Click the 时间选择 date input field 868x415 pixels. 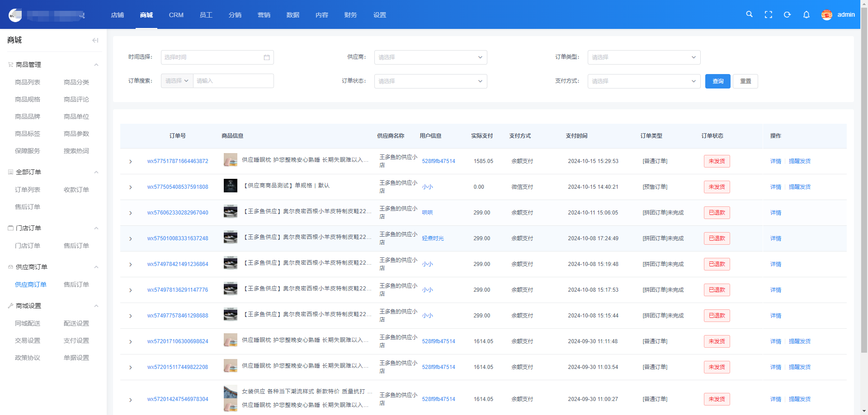[217, 57]
